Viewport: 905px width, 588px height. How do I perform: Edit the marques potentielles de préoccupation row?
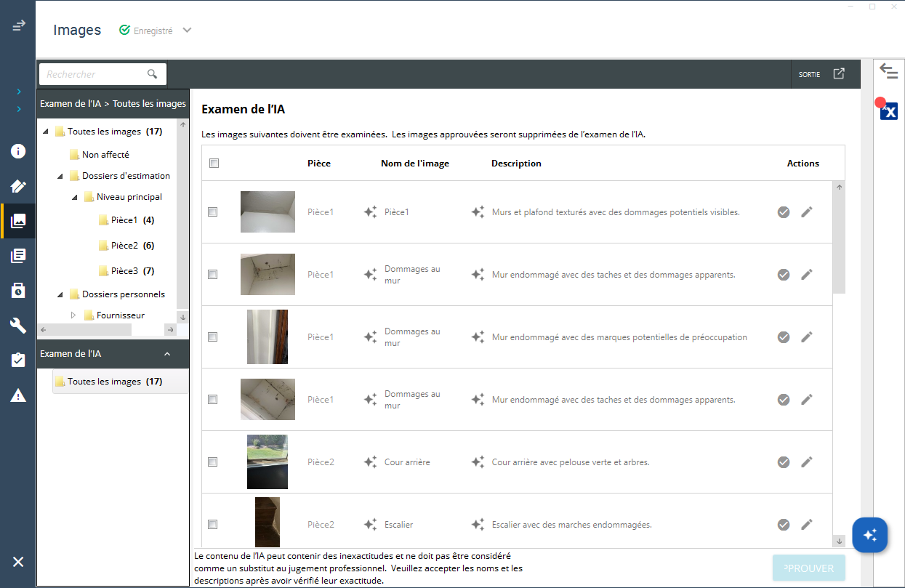tap(807, 337)
